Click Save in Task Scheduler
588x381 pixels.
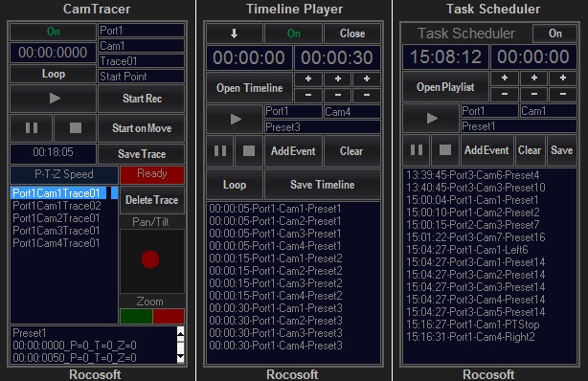[x=562, y=150]
